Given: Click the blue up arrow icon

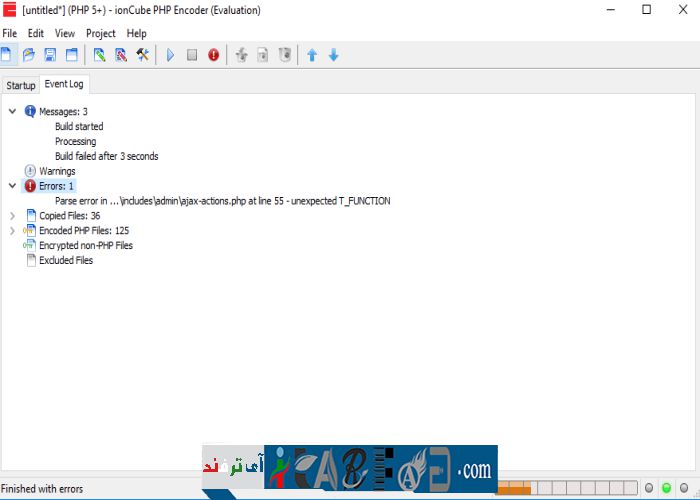Looking at the screenshot, I should tap(312, 55).
